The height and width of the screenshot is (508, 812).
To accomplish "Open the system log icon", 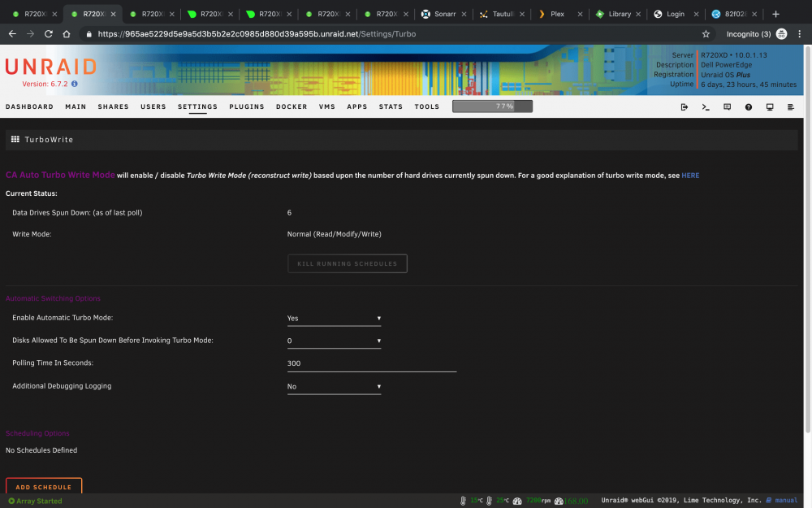I will [791, 106].
